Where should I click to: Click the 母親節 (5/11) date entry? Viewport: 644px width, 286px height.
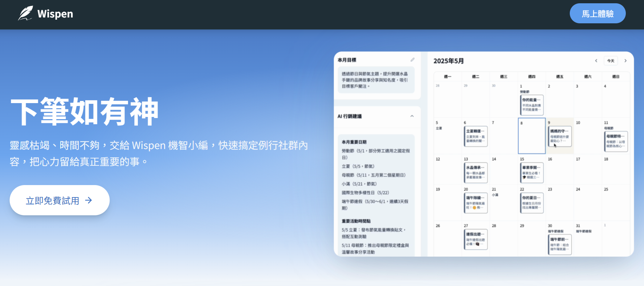point(374,175)
